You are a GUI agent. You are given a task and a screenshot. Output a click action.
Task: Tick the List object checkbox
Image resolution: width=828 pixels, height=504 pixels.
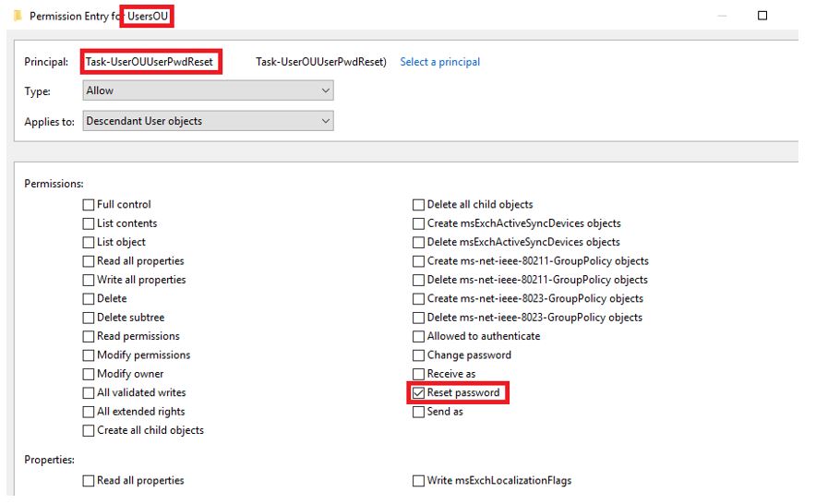pyautogui.click(x=89, y=242)
